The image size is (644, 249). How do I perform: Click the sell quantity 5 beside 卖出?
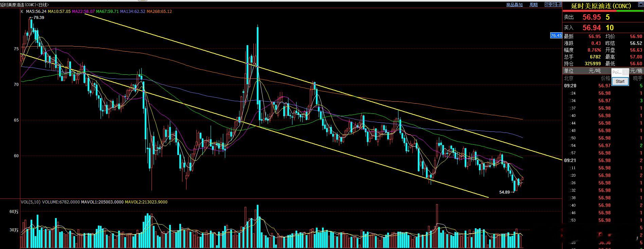(608, 17)
